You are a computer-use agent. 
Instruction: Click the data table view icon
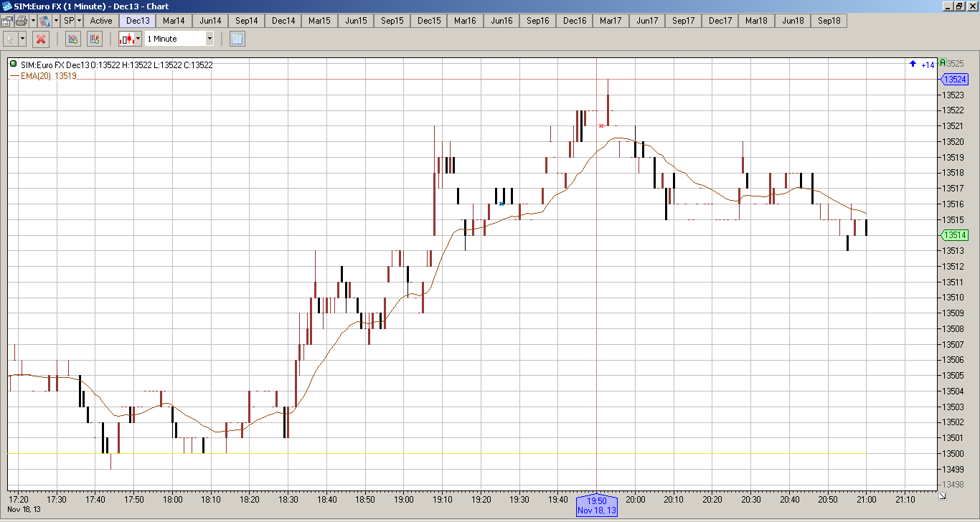click(x=237, y=39)
